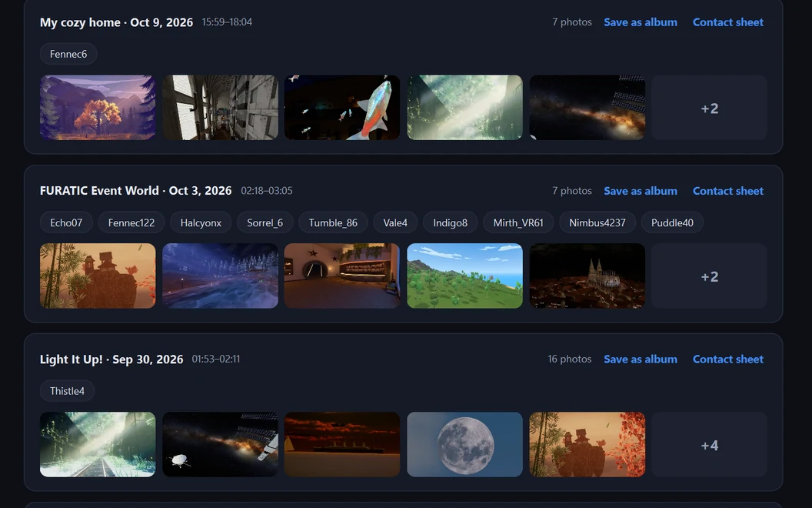
Task: View the ship at sunset thumbnail
Action: tap(341, 445)
